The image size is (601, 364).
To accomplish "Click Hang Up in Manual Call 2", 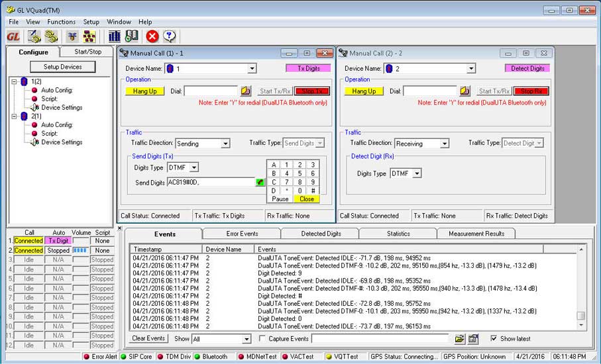I will [x=364, y=91].
